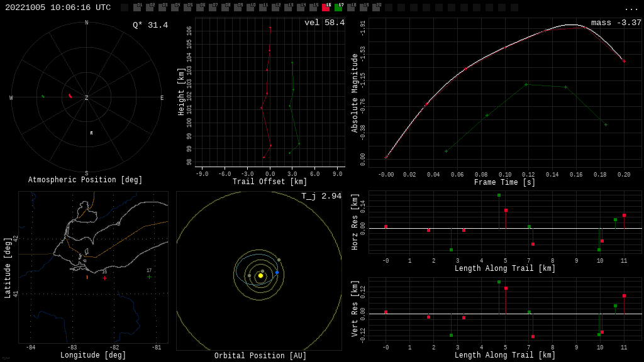Select station box 07 in top strip
Viewport: 644px width, 362px height.
pyautogui.click(x=213, y=8)
